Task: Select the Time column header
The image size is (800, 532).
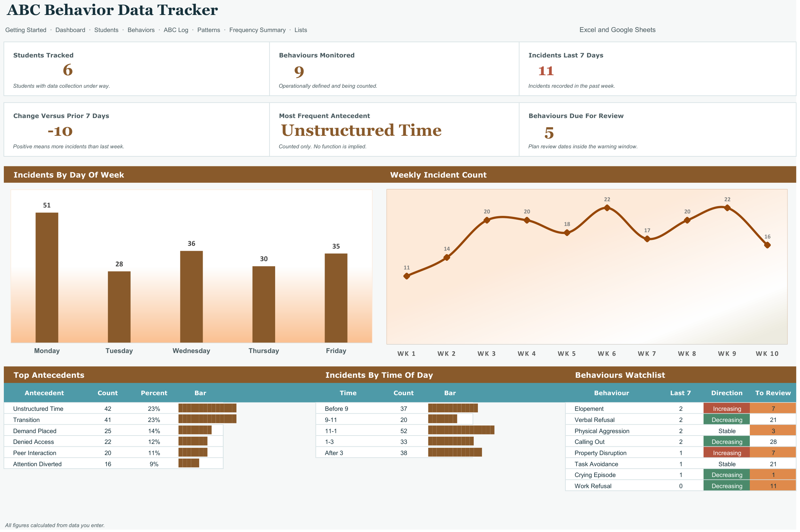Action: point(348,393)
